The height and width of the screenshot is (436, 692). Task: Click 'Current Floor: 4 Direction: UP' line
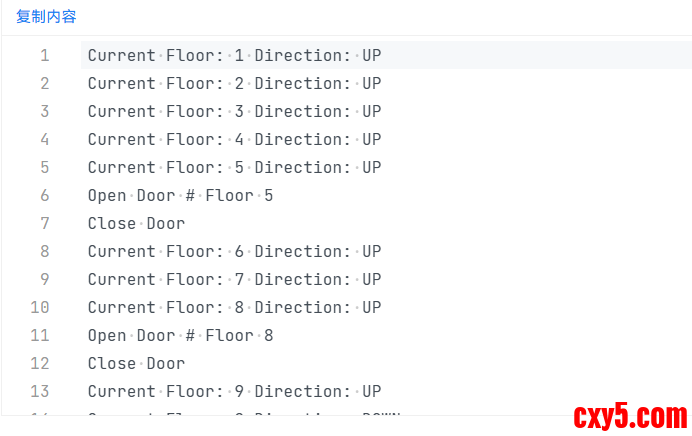click(x=234, y=139)
